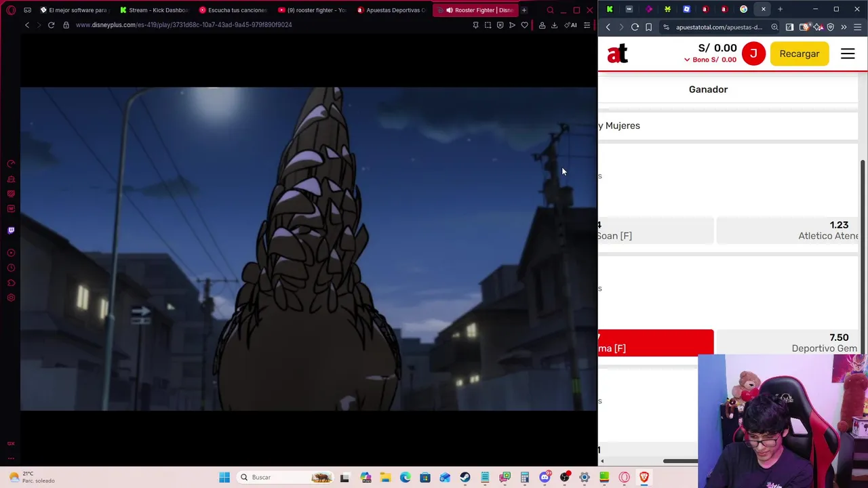Open the Apuesta Total hamburger menu

click(848, 54)
